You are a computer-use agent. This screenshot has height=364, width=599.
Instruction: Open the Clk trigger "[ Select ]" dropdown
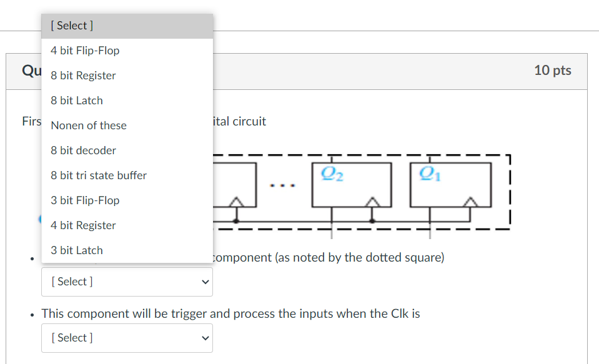pyautogui.click(x=127, y=338)
